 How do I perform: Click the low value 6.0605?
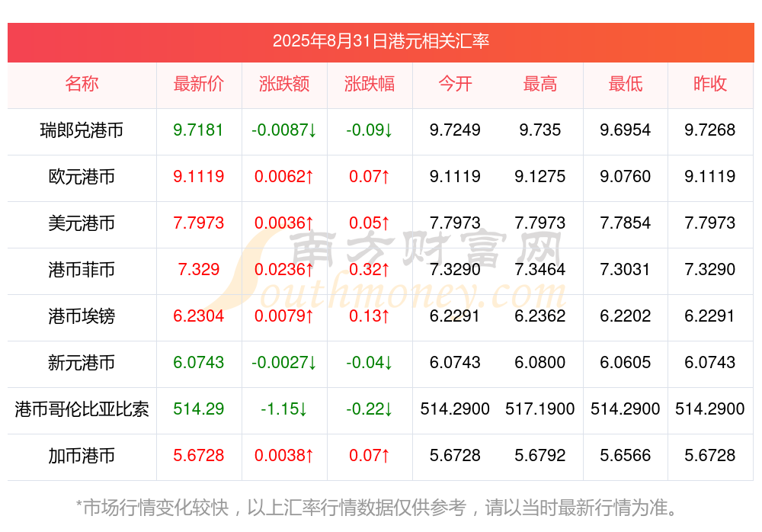click(625, 362)
